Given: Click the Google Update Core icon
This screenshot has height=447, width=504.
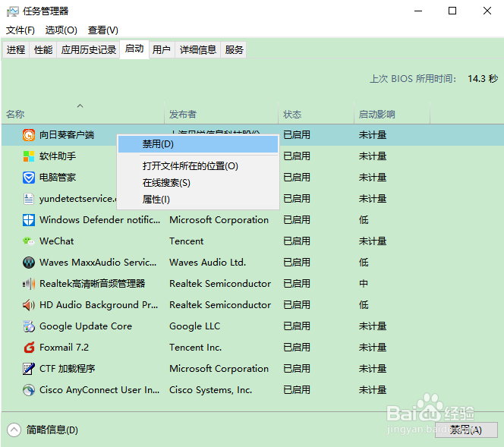Looking at the screenshot, I should click(29, 326).
